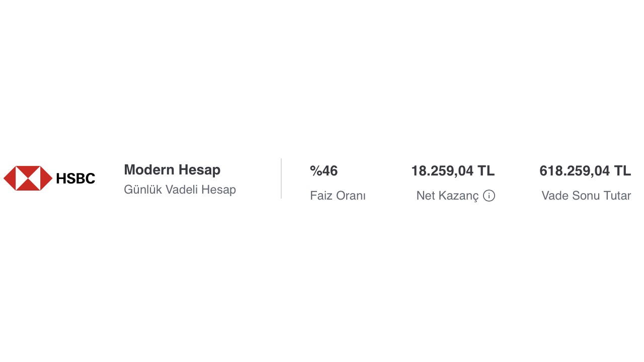Select the black HSBC wordmark text
Image resolution: width=644 pixels, height=362 pixels.
[75, 178]
